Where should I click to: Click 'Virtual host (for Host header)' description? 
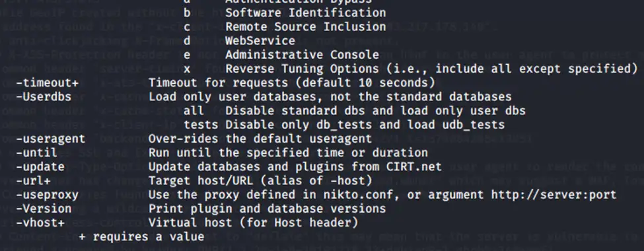(x=253, y=222)
